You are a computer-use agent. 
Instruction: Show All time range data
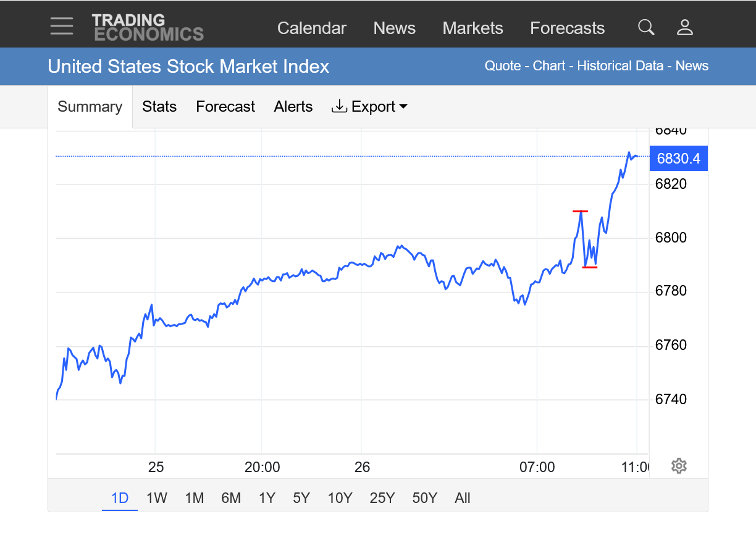[x=463, y=498]
